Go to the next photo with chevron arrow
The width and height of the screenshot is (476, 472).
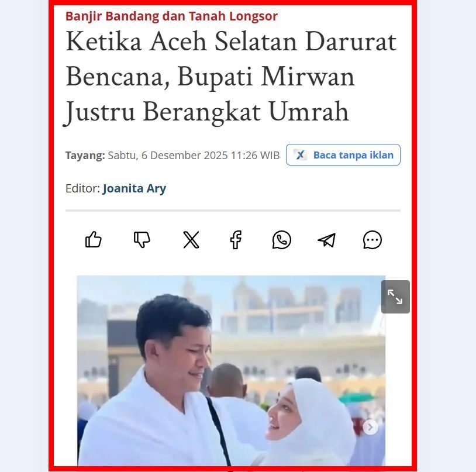tap(370, 428)
